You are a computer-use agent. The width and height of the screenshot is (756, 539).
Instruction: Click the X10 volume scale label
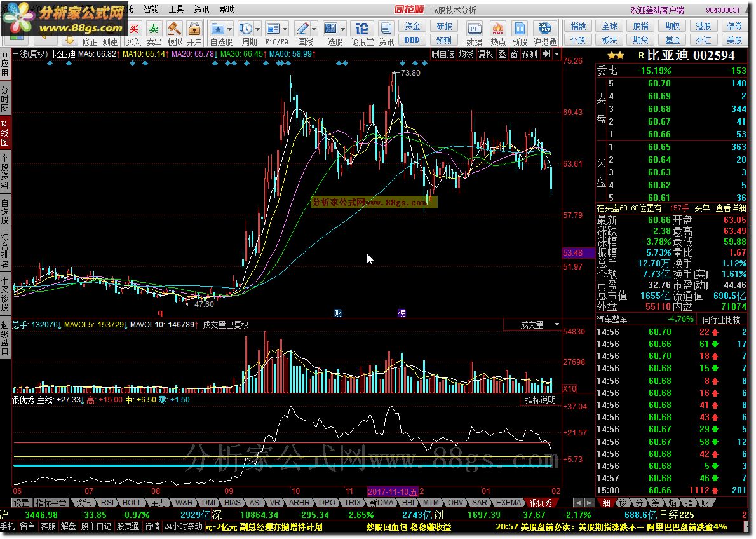point(569,388)
